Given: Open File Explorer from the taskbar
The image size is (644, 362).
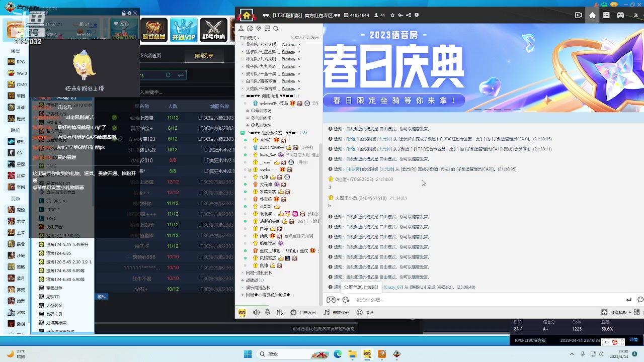Looking at the screenshot, I should coord(353,354).
